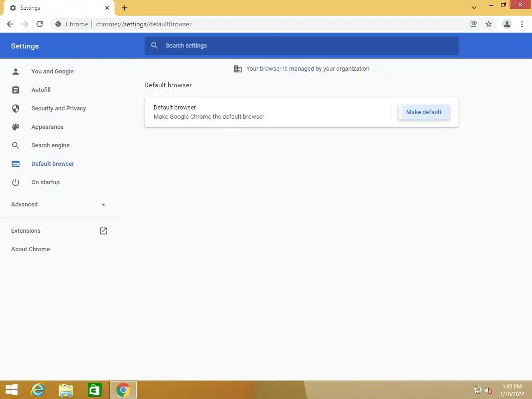Open Windows Store from taskbar
Image resolution: width=532 pixels, height=399 pixels.
[x=94, y=390]
